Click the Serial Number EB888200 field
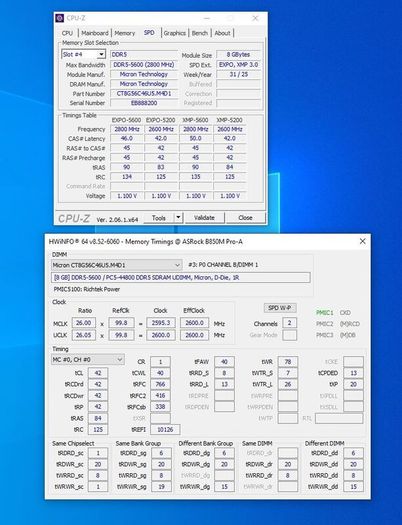Image resolution: width=402 pixels, height=525 pixels. click(x=144, y=103)
